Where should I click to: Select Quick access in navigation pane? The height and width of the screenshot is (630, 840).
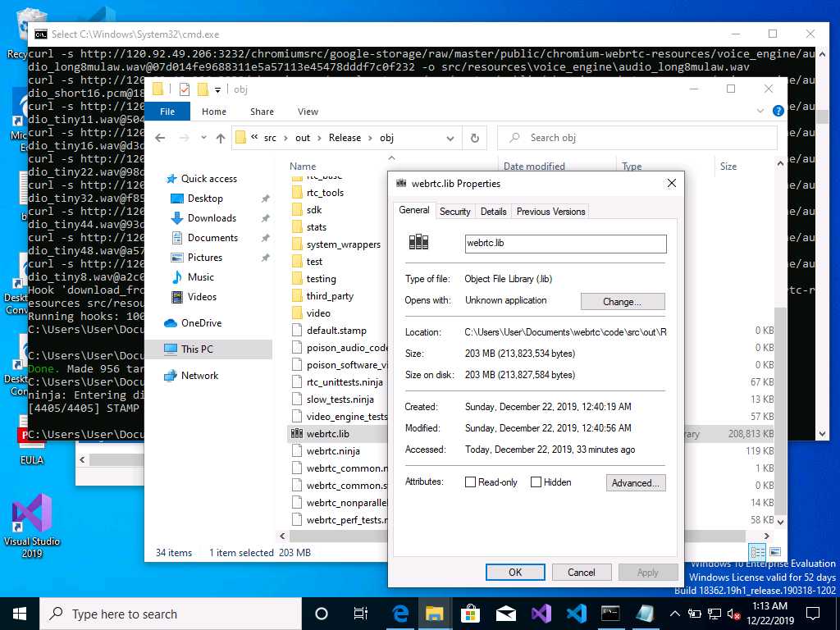point(208,179)
